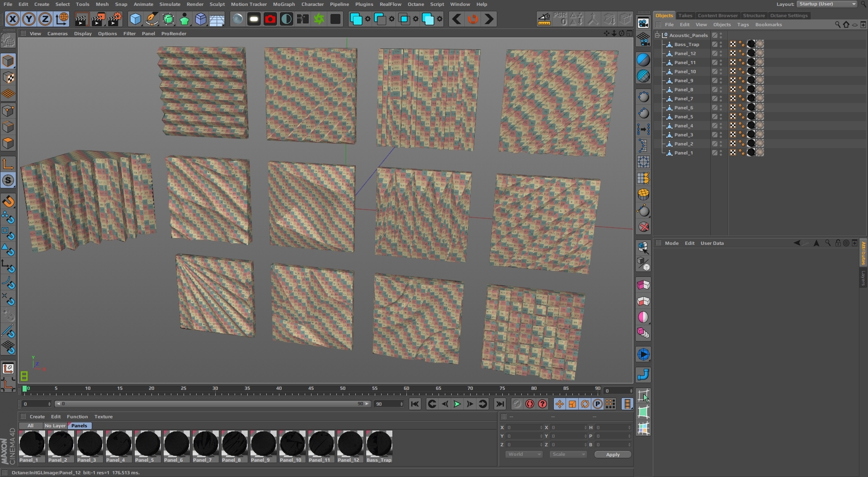Select the Cube primitive tool

tap(135, 19)
